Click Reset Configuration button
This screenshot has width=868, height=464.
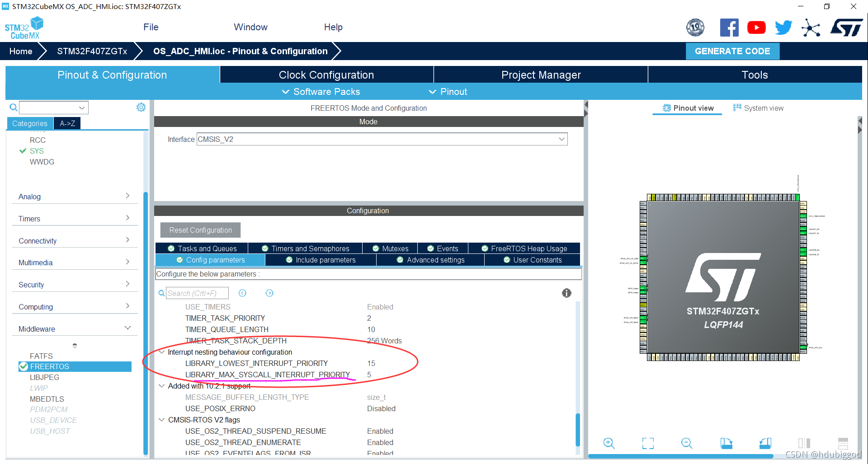[x=200, y=230]
